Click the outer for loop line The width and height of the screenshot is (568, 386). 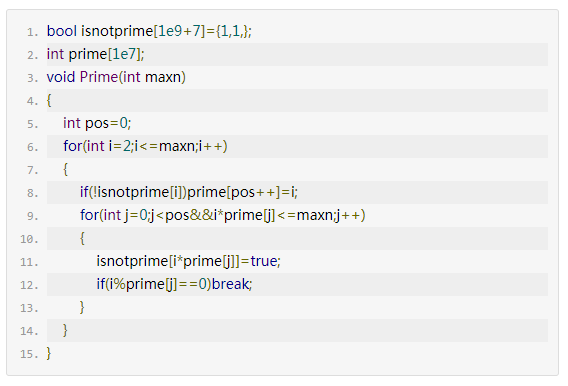pyautogui.click(x=145, y=146)
